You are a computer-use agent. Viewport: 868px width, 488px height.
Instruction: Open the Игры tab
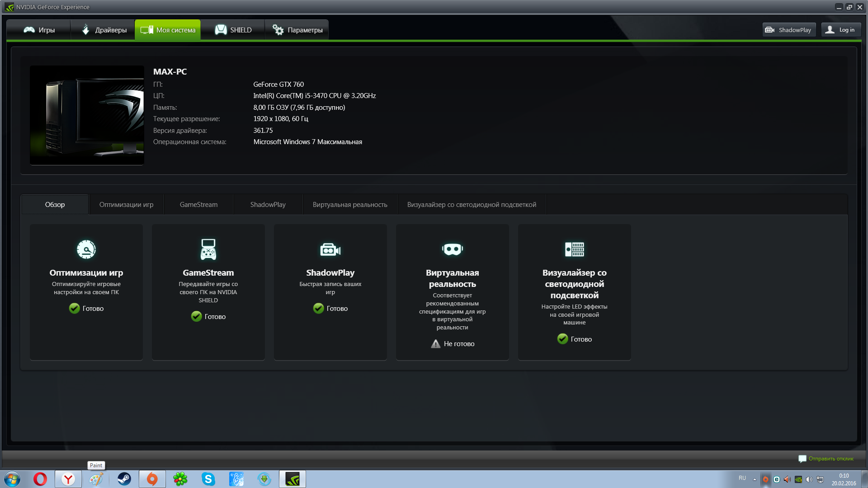pyautogui.click(x=39, y=30)
